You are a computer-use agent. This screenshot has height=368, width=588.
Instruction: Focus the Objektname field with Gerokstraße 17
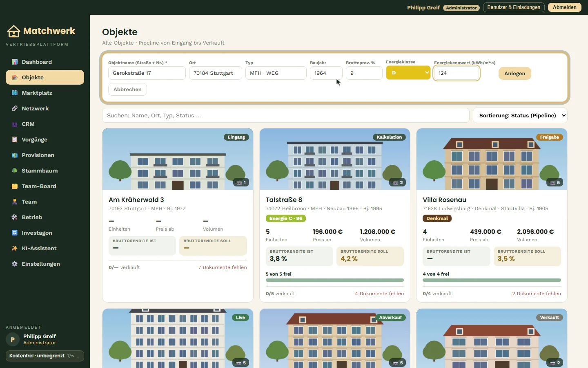tap(147, 73)
